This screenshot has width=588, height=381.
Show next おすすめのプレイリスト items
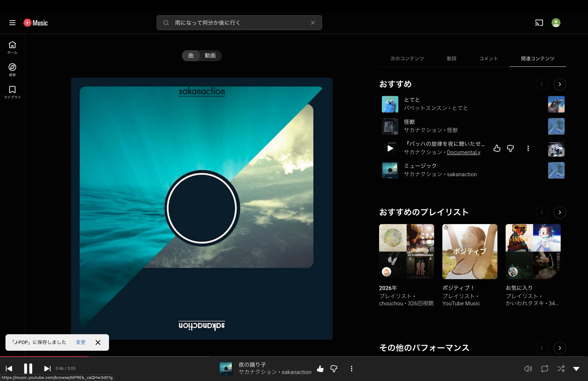pos(560,212)
